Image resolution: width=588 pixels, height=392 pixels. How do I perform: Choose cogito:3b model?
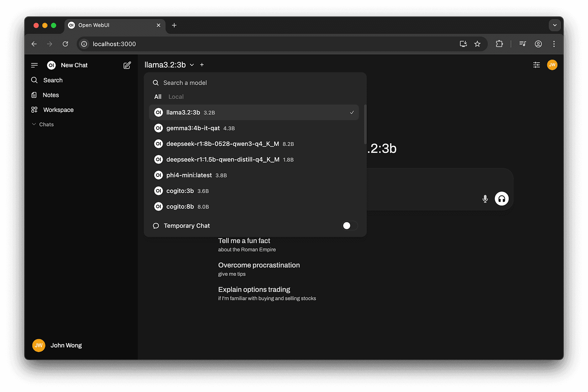click(254, 191)
